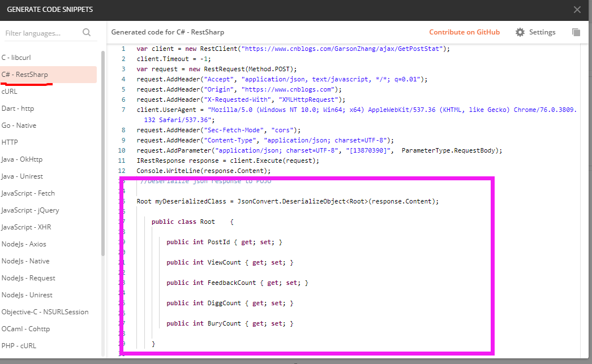This screenshot has width=592, height=364.
Task: Click the language list vertical scrollbar
Action: pos(102,154)
